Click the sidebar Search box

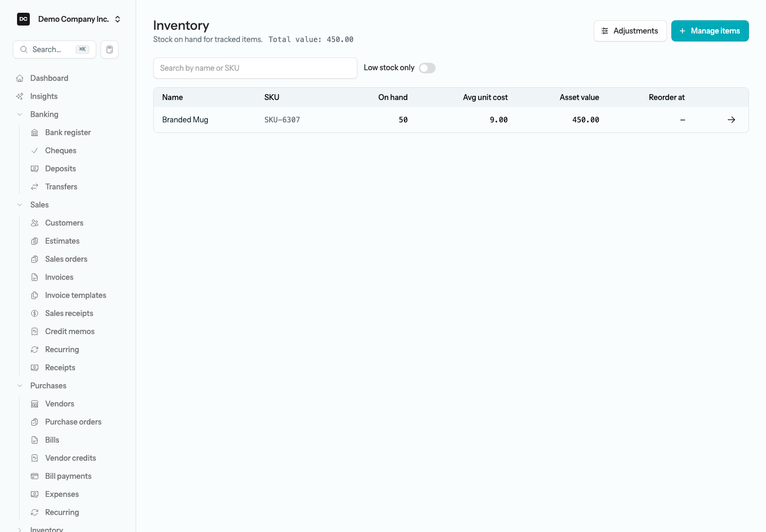(x=54, y=49)
